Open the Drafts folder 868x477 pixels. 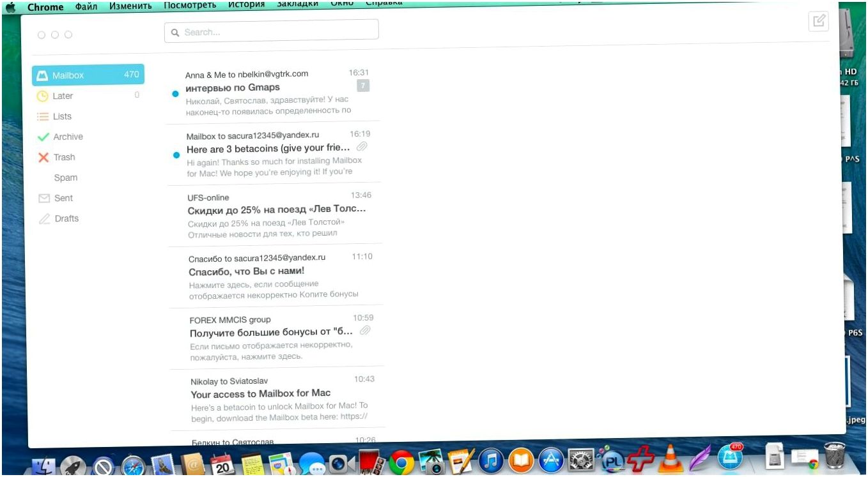(88, 218)
